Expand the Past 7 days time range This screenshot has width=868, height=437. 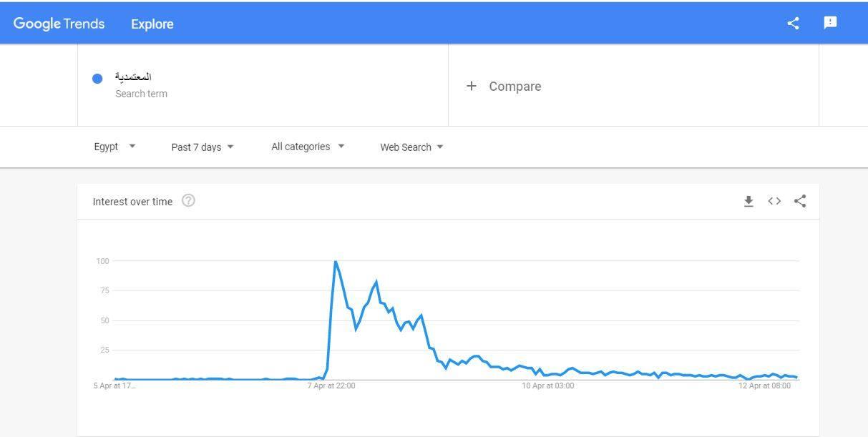(x=203, y=147)
